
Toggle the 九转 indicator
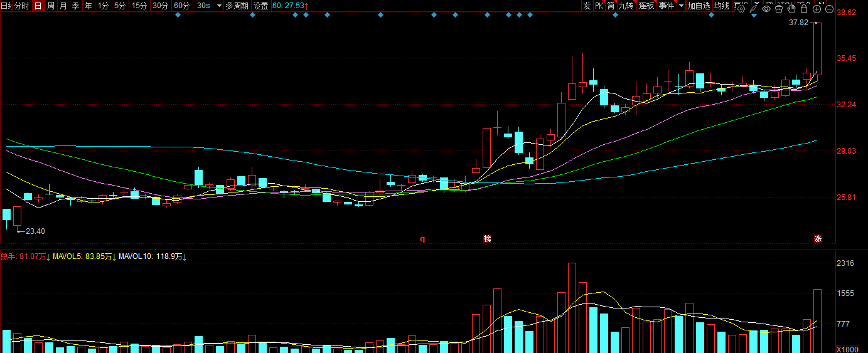626,6
